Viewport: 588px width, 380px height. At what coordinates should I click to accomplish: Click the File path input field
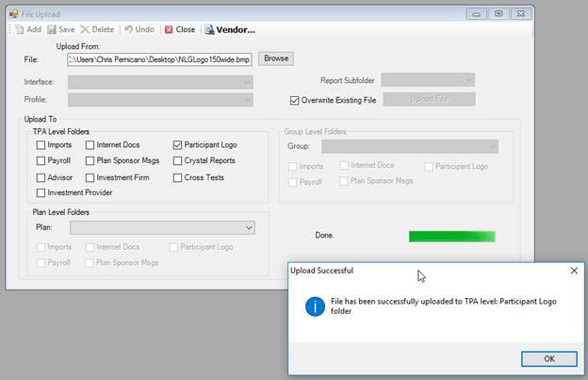[x=159, y=58]
